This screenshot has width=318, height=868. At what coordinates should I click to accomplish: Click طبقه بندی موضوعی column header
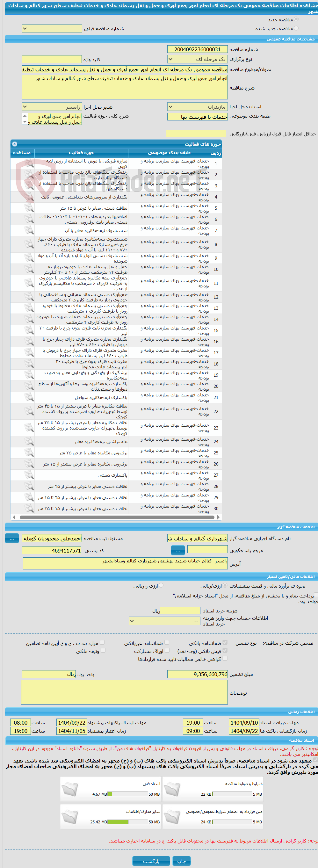tap(169, 153)
